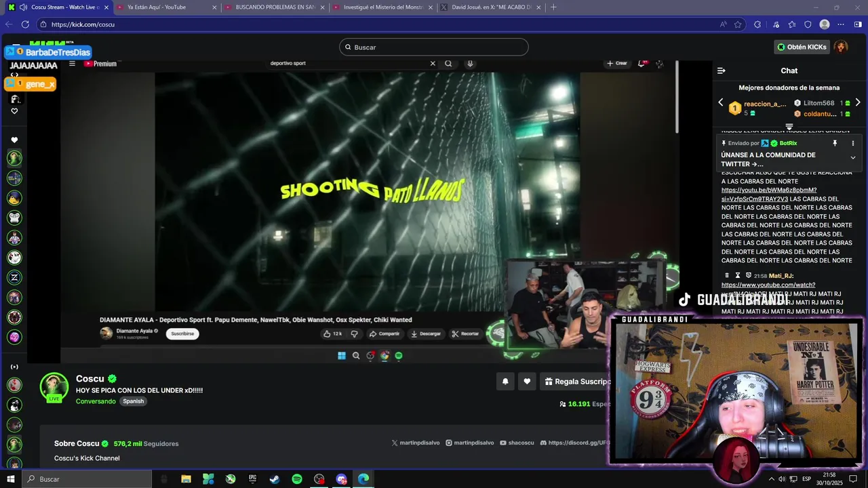Delete Mati_RJ's chat message
Screen dimensions: 868x488
point(727,276)
